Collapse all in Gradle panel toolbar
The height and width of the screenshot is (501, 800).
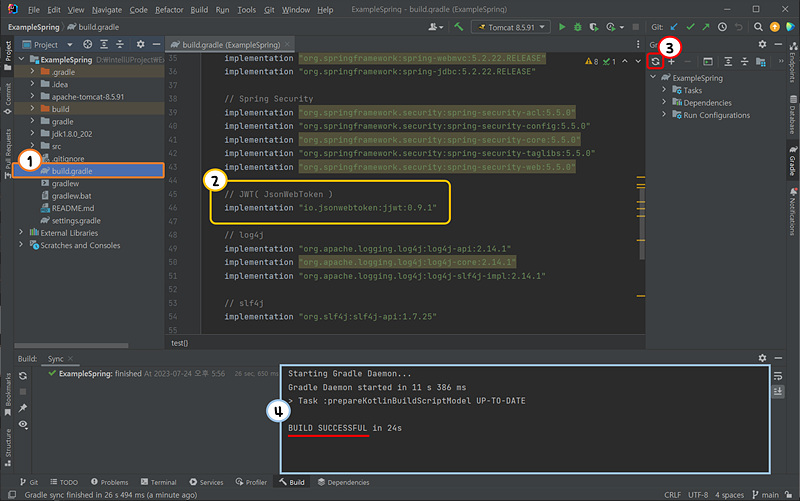[x=744, y=62]
